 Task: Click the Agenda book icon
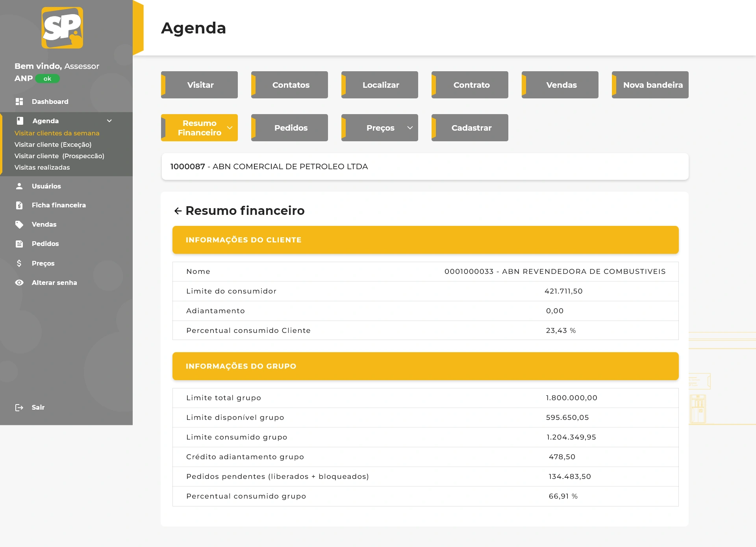coord(20,121)
